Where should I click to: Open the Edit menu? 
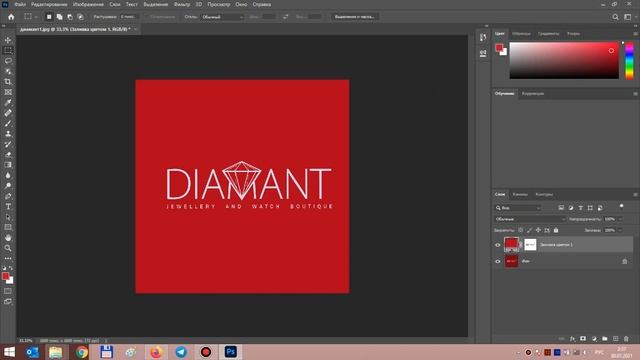[49, 4]
